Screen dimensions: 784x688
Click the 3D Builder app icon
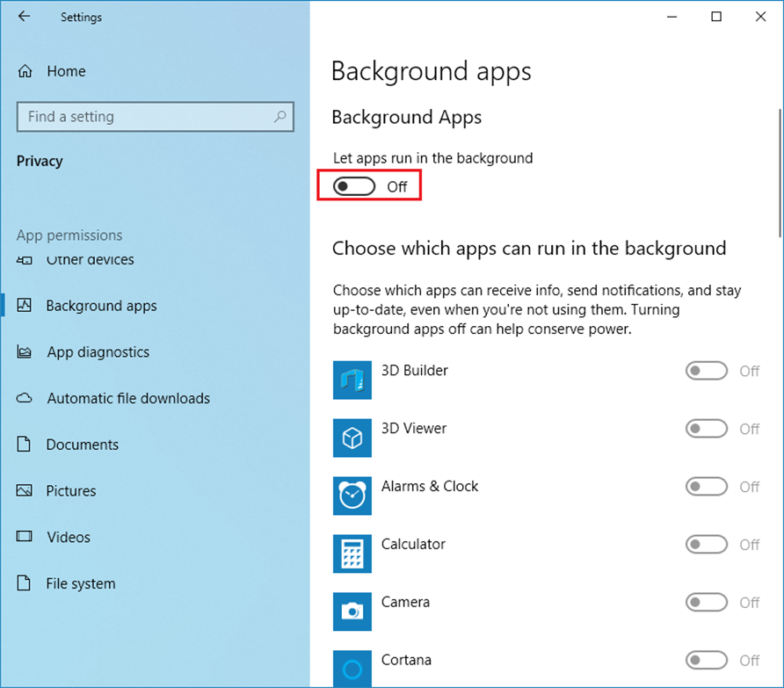352,380
